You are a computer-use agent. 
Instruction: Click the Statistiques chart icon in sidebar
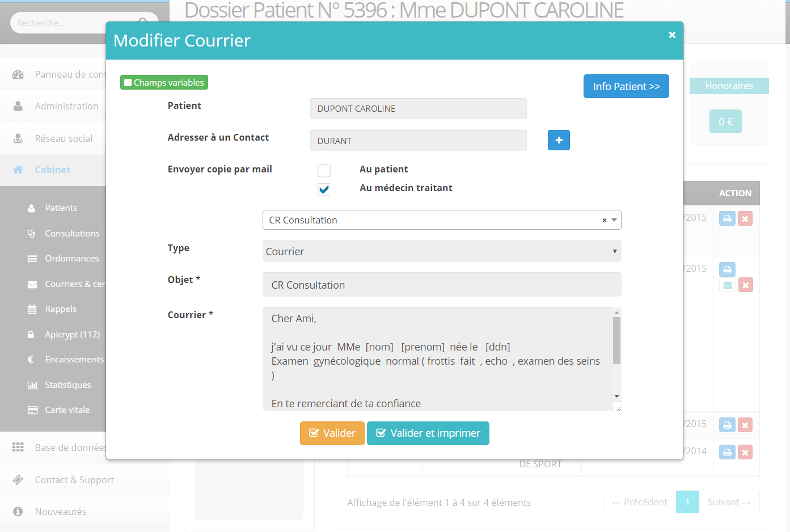tap(32, 385)
